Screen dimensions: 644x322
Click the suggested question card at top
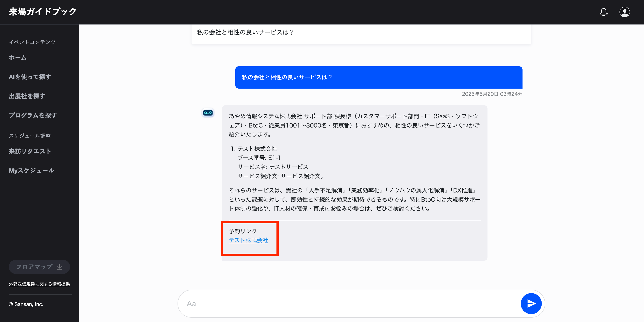click(x=361, y=34)
